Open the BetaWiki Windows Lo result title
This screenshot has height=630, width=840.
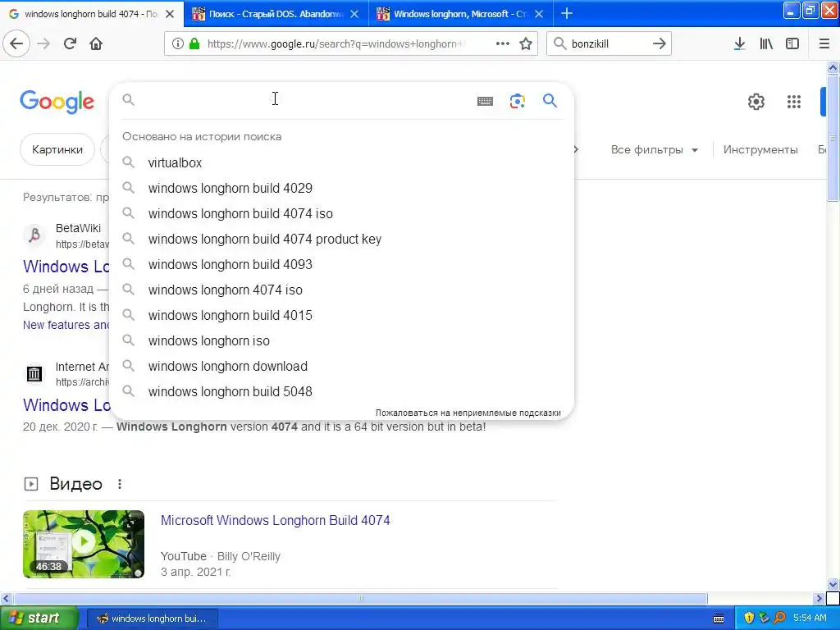pyautogui.click(x=66, y=267)
